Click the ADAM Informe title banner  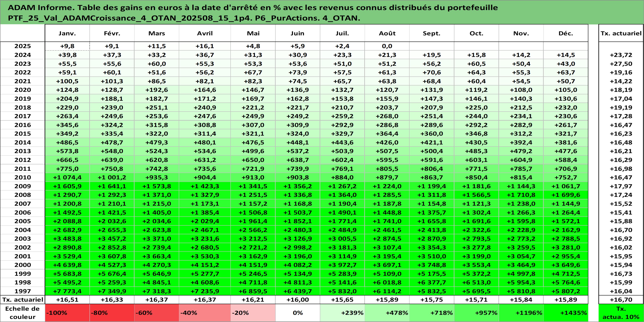(x=322, y=12)
